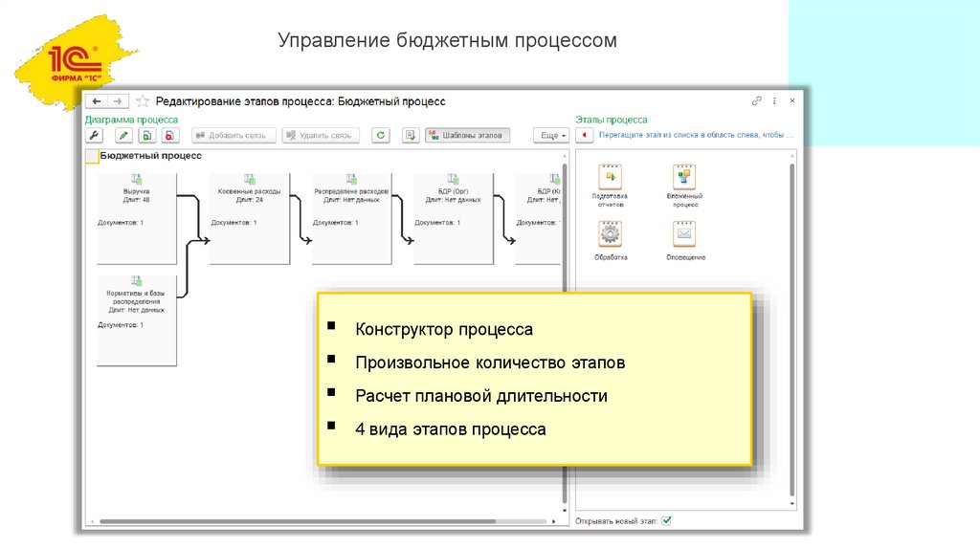This screenshot has width=980, height=549.
Task: Click the diagram vertical scrollbar
Action: (565, 334)
